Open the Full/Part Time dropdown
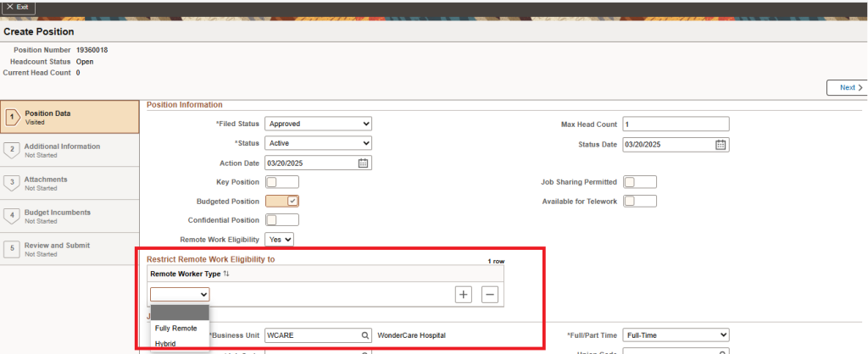The image size is (868, 354). pyautogui.click(x=676, y=335)
